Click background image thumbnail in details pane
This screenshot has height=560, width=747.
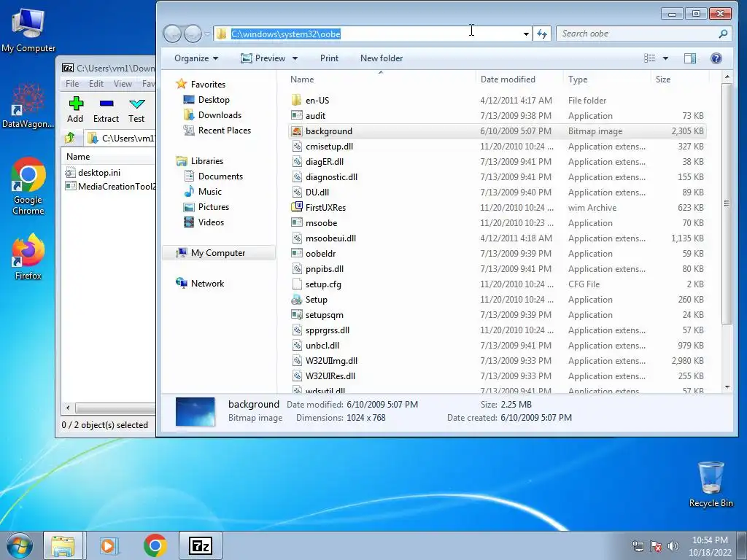coord(195,411)
